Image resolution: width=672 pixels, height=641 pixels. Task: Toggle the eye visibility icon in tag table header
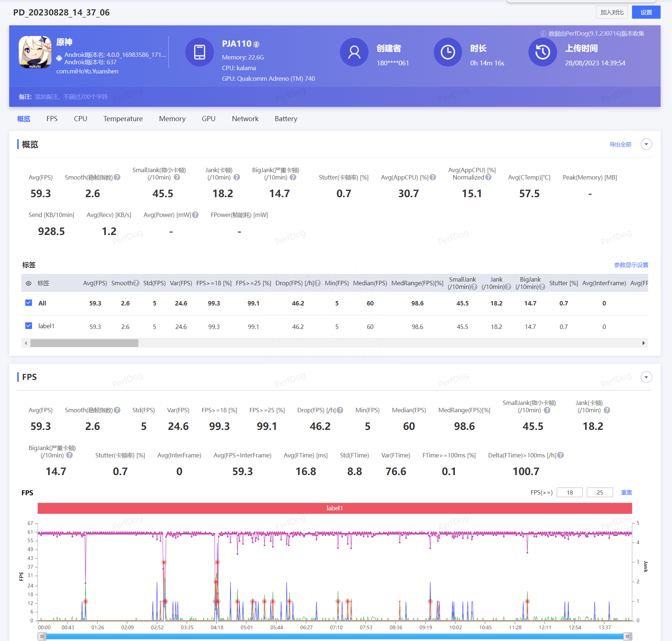click(28, 283)
